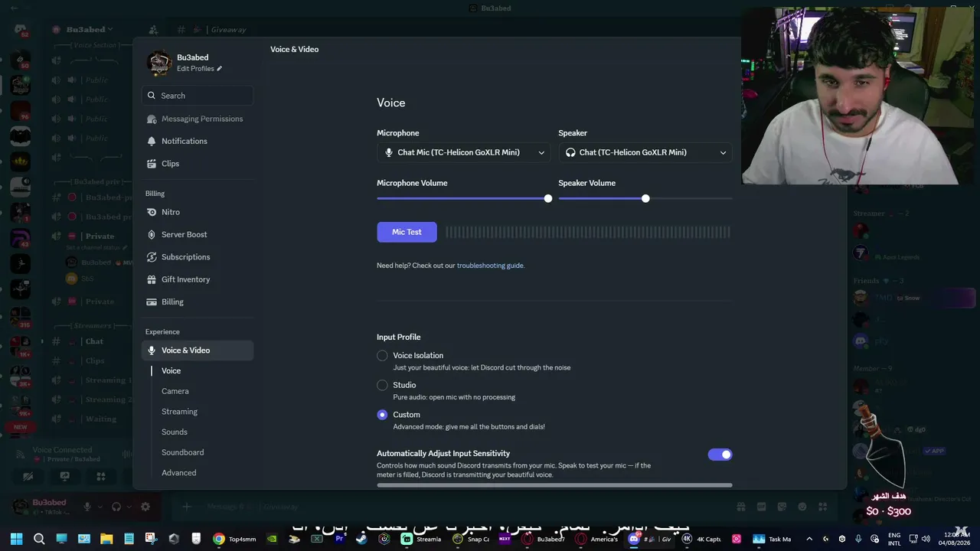This screenshot has width=980, height=551.
Task: Click the input sensitivity meter bar
Action: pyautogui.click(x=554, y=485)
